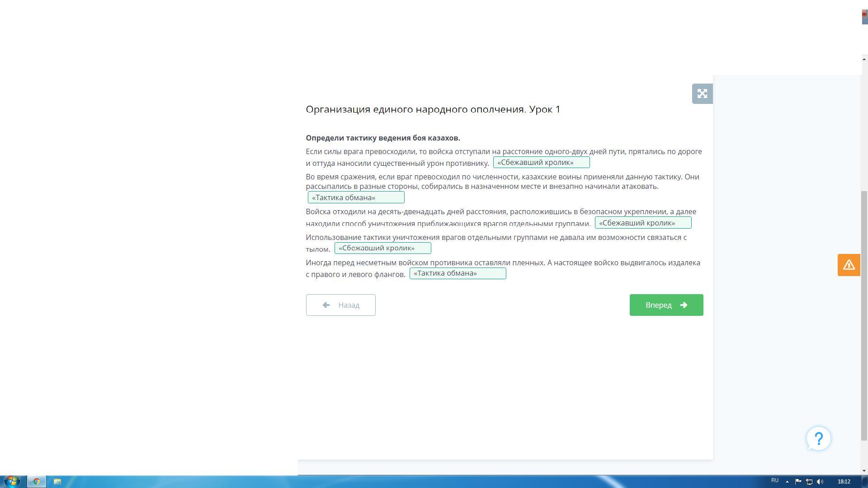Screen dimensions: 868x488
Task: Open the Action Center flag icon
Action: (x=798, y=482)
